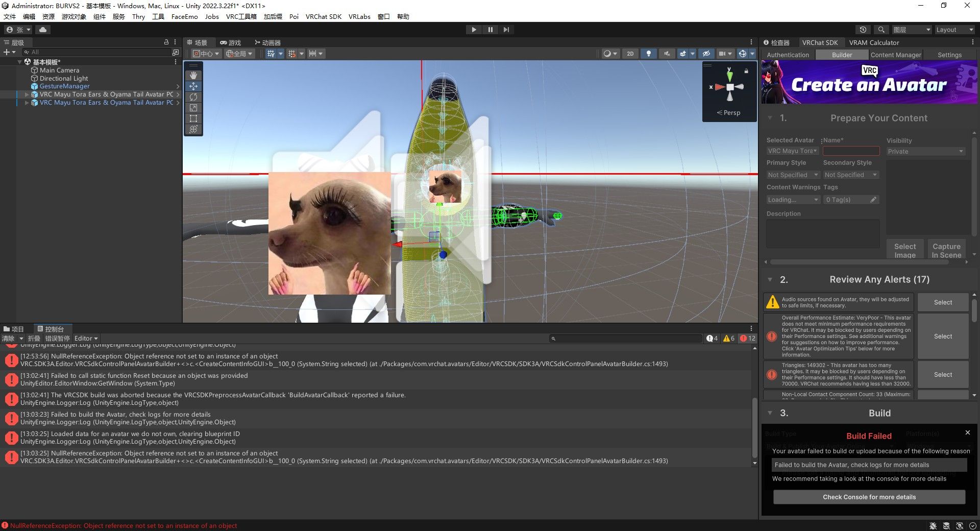The image size is (980, 531).
Task: Open the Primary Style dropdown
Action: point(793,175)
